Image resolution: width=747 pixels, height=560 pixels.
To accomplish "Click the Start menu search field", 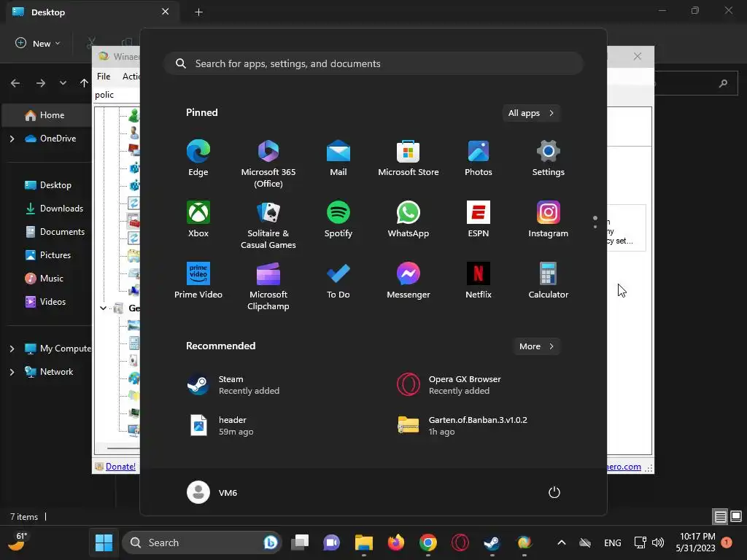I will coord(373,63).
